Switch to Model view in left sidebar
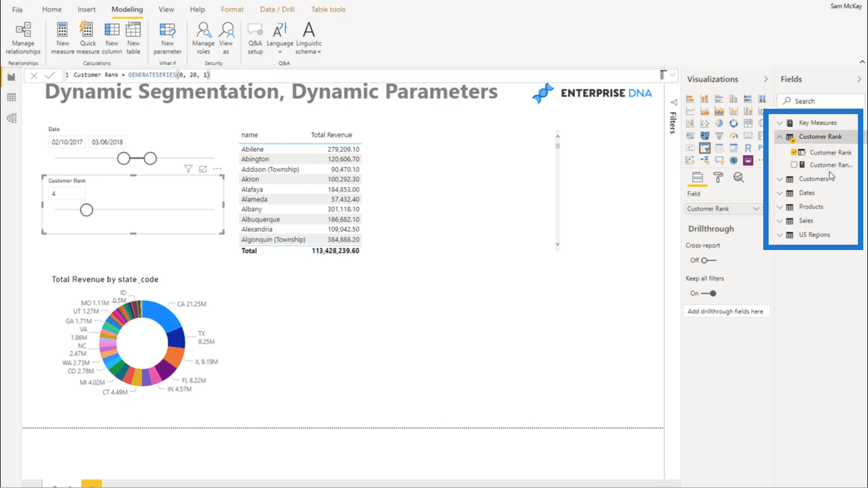The image size is (868, 488). click(x=11, y=118)
